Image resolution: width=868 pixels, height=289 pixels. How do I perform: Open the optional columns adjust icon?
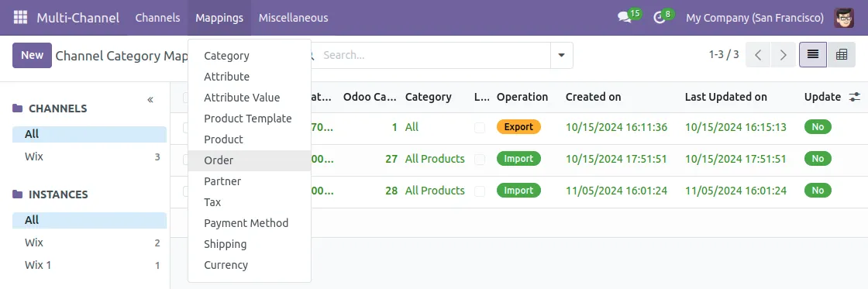(x=855, y=97)
